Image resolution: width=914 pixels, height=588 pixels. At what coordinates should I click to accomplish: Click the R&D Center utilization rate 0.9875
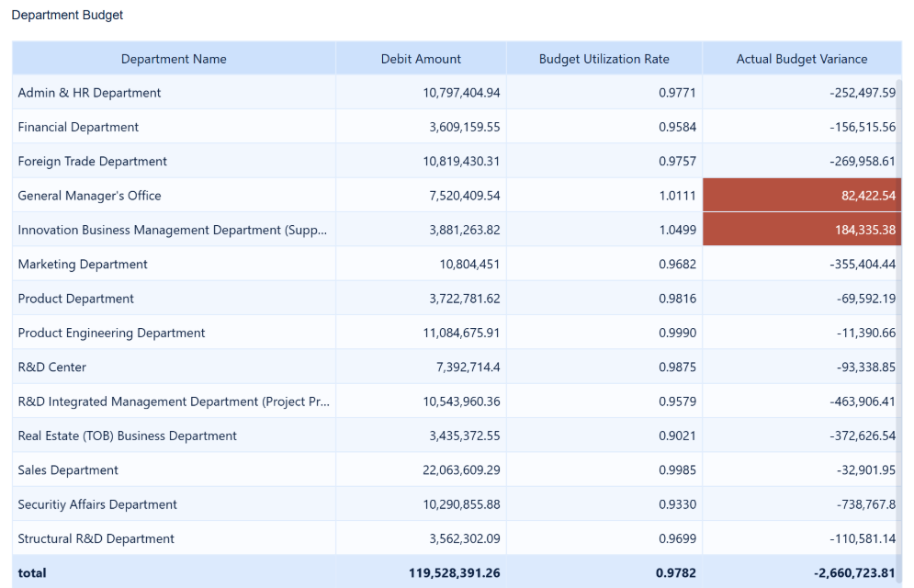pyautogui.click(x=677, y=367)
